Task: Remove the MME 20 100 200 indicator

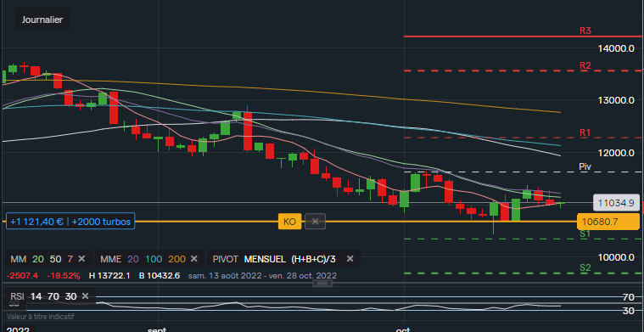Action: point(194,259)
